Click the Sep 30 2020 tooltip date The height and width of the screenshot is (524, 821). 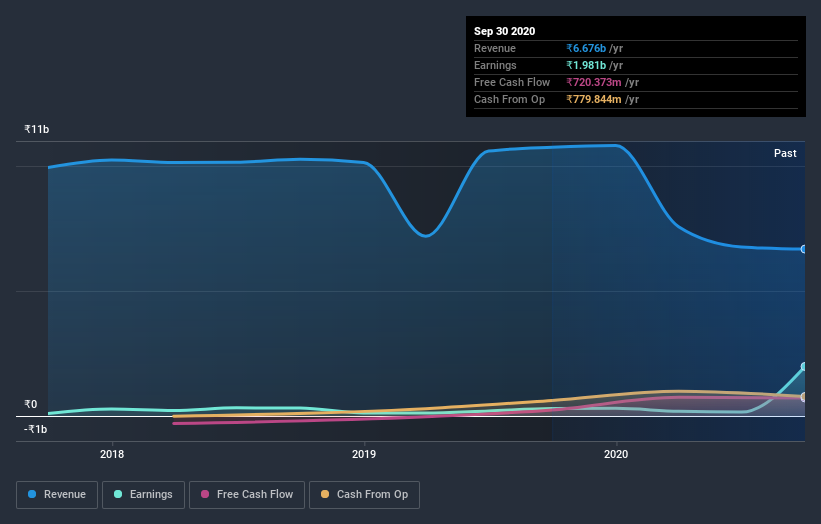pyautogui.click(x=504, y=31)
